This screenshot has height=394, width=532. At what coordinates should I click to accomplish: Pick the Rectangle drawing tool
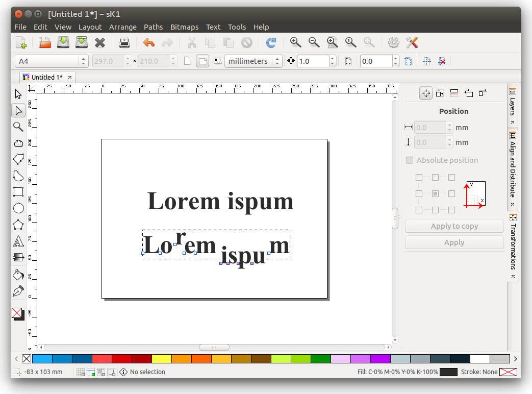click(18, 192)
